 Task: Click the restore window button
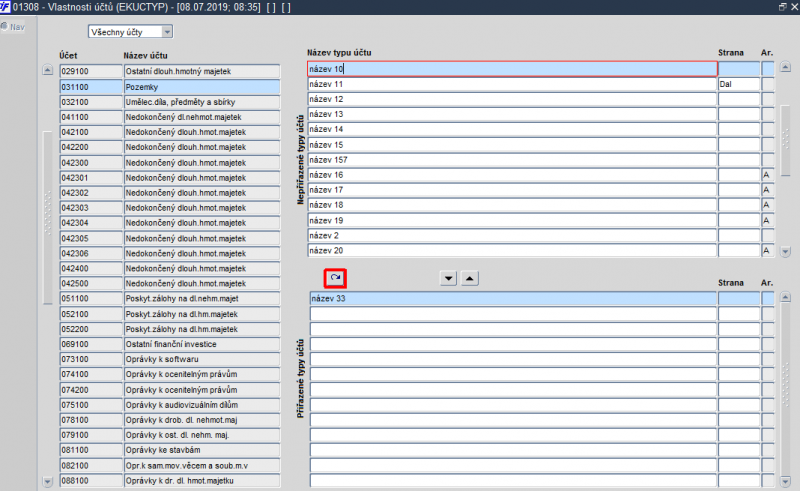[783, 7]
